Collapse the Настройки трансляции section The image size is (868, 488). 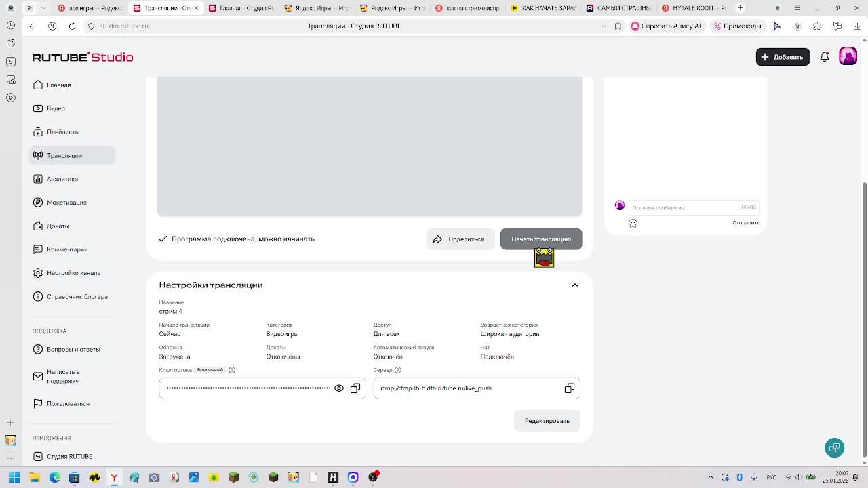click(575, 285)
